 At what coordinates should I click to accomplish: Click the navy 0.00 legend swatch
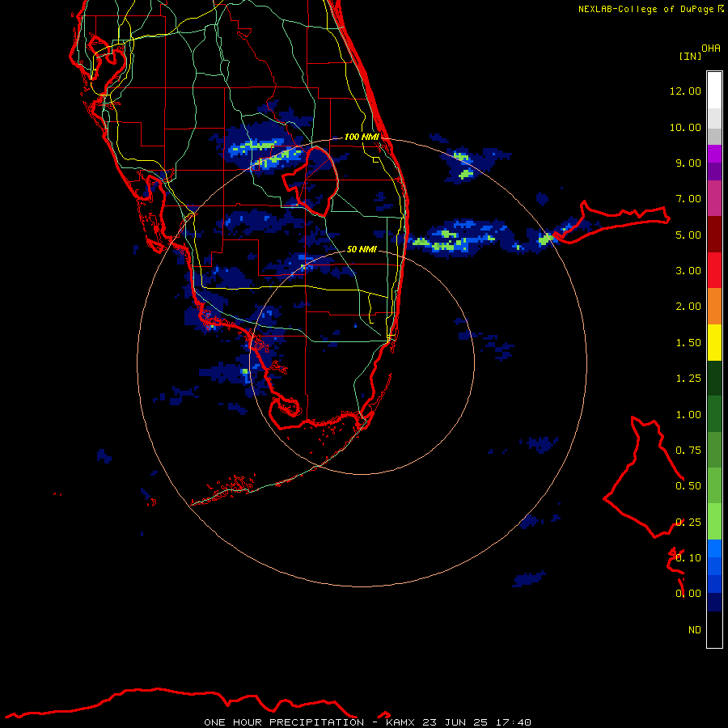[x=714, y=602]
